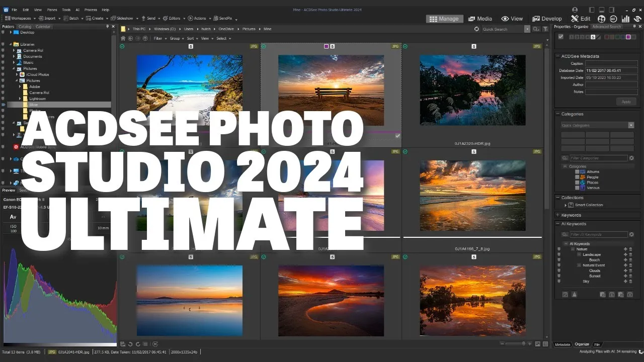Image resolution: width=644 pixels, height=362 pixels.
Task: Check the Places category
Action: pyautogui.click(x=577, y=183)
